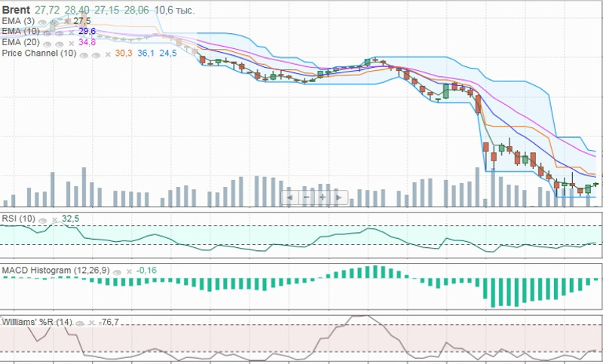Viewport: 603px width, 364px height.
Task: Click the EMA (20) value 34,8
Action: (x=87, y=42)
